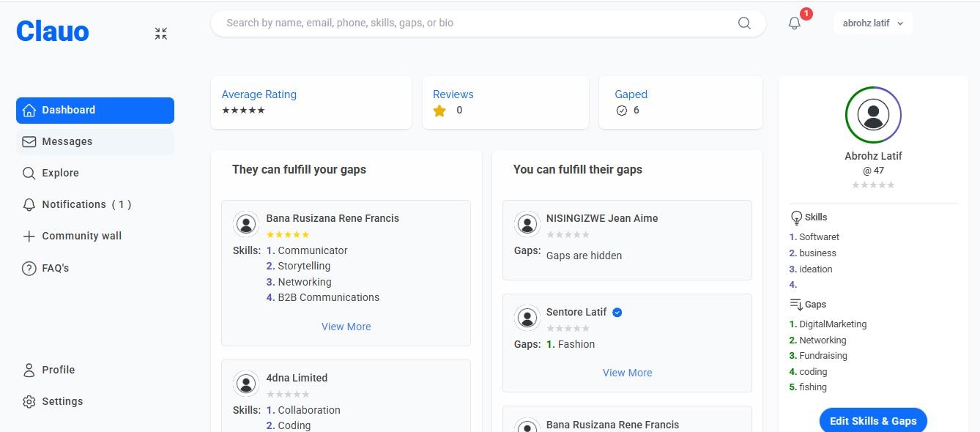The height and width of the screenshot is (432, 980).
Task: Open Profile in the sidebar
Action: click(x=95, y=370)
